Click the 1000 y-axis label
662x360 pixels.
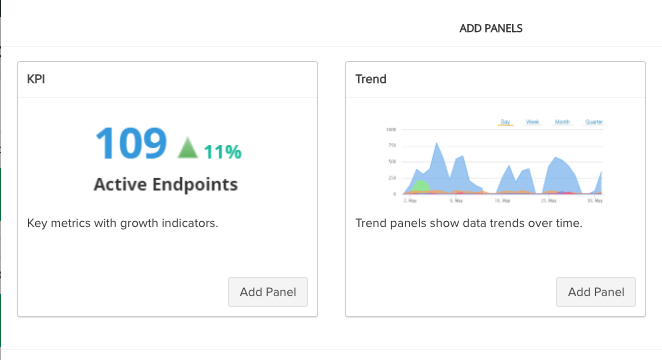coord(391,130)
